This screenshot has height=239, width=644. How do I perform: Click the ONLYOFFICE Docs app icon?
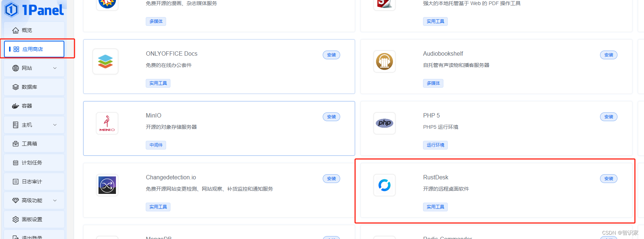[x=105, y=61]
